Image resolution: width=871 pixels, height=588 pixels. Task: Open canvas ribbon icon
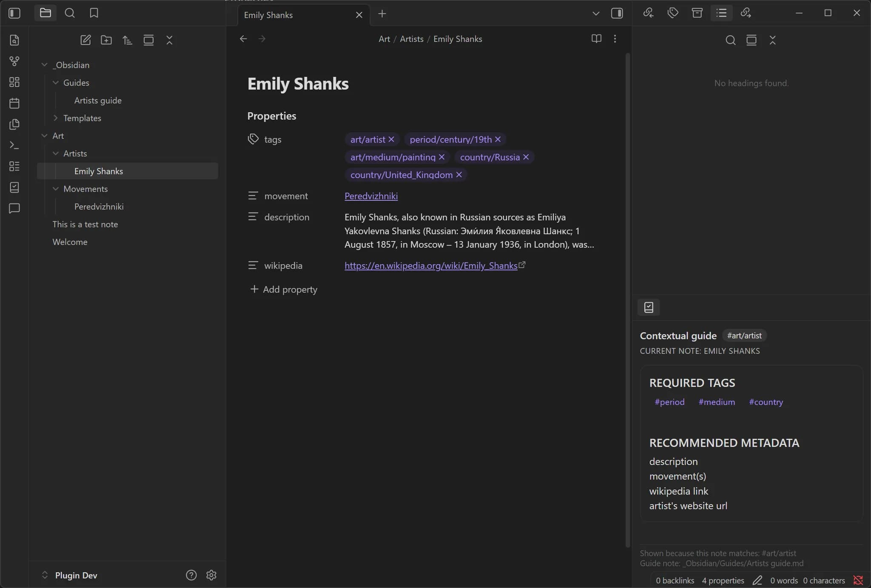click(x=14, y=82)
